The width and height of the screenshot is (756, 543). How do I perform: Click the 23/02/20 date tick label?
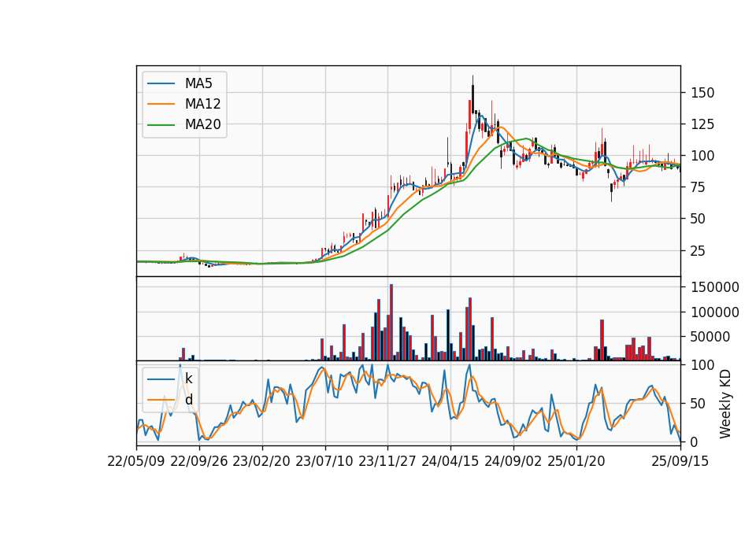click(x=261, y=461)
